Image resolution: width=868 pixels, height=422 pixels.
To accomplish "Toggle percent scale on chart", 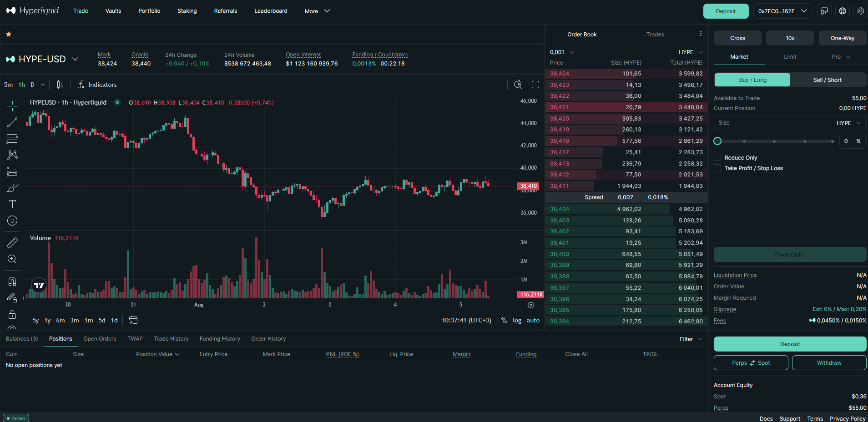I will pyautogui.click(x=504, y=320).
